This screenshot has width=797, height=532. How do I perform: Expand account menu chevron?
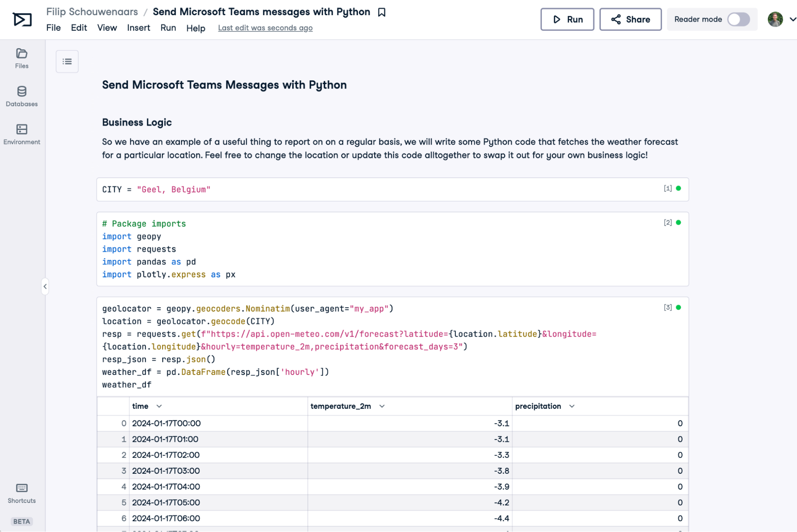(793, 19)
